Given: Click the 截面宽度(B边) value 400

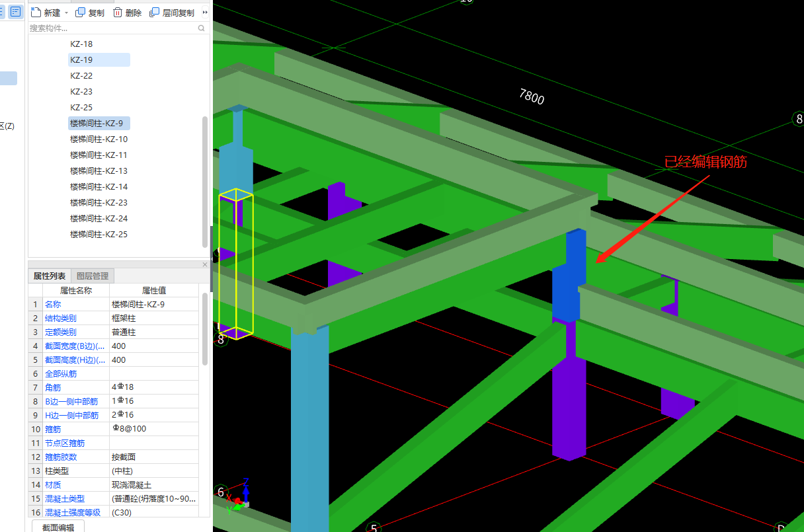Looking at the screenshot, I should (154, 346).
